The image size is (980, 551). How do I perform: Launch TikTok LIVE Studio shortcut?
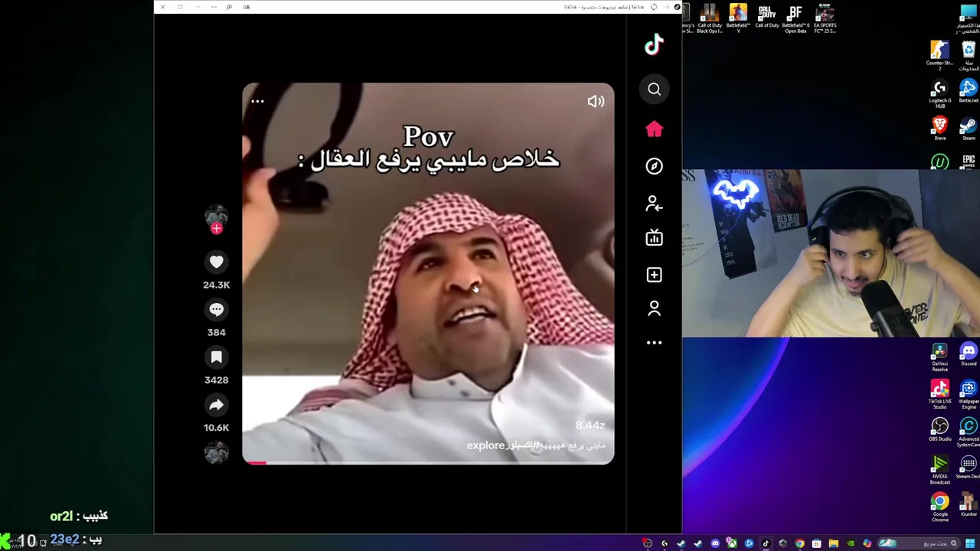pyautogui.click(x=939, y=394)
